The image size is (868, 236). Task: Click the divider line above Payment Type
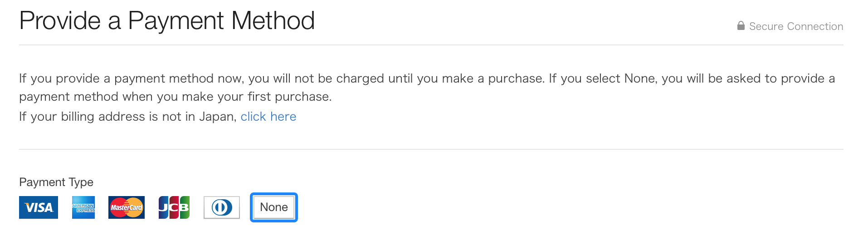coord(431,149)
